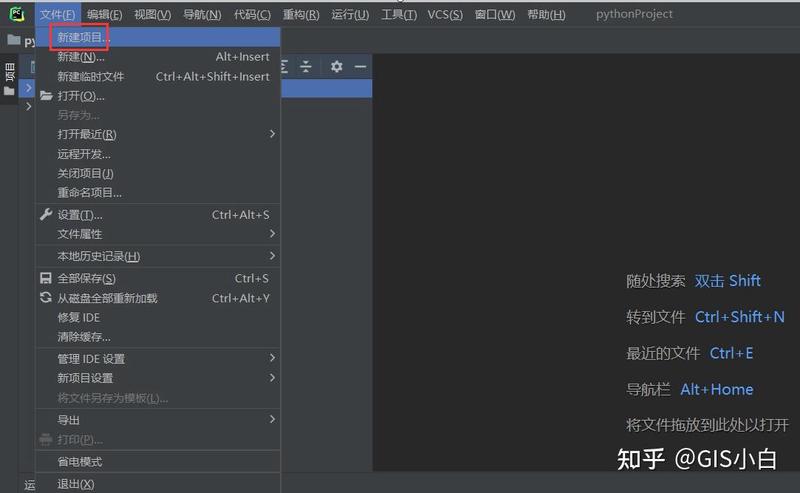Open the 文件(F) menu

(x=58, y=14)
